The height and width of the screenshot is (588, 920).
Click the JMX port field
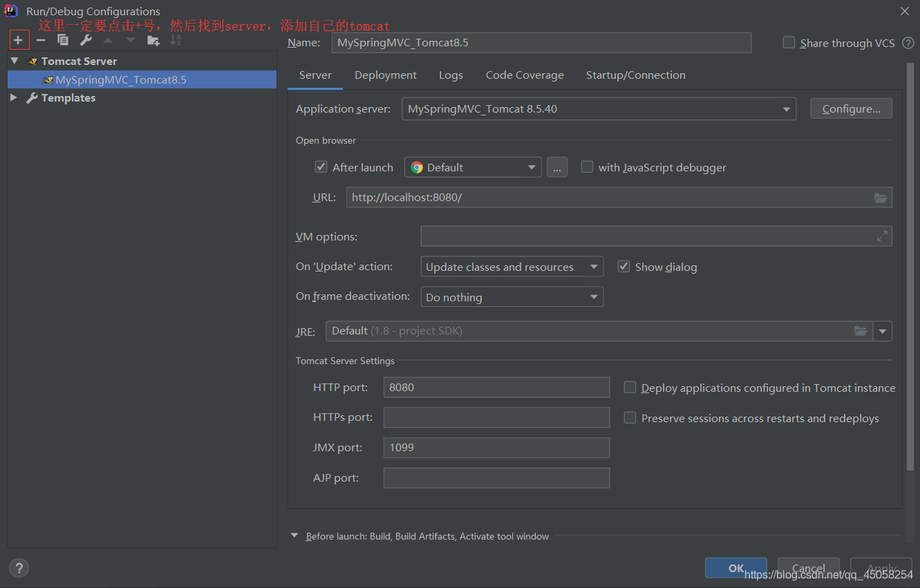point(496,448)
